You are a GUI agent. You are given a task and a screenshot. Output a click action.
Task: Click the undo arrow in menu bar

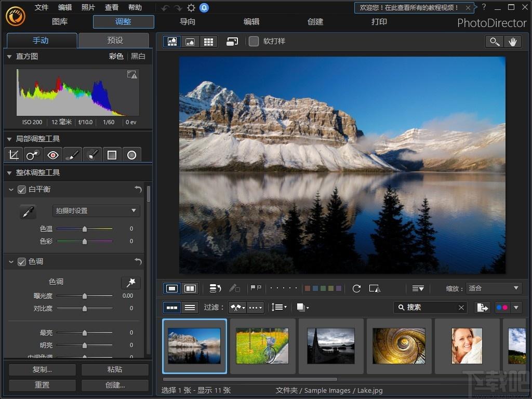165,8
